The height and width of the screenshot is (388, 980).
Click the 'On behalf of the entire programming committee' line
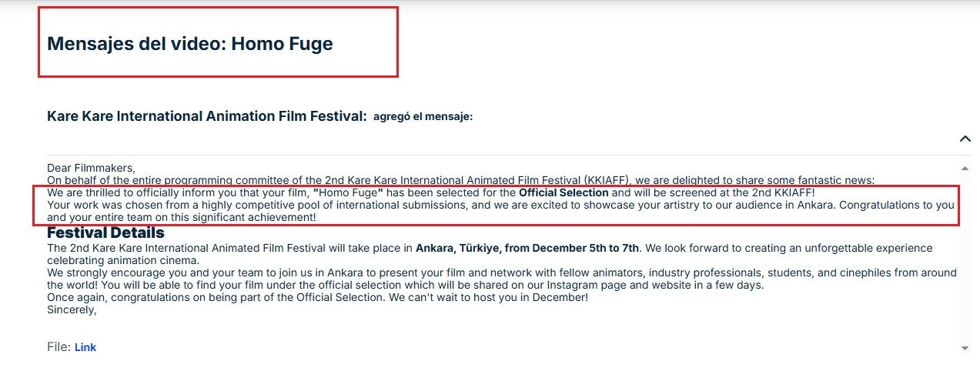point(308,180)
